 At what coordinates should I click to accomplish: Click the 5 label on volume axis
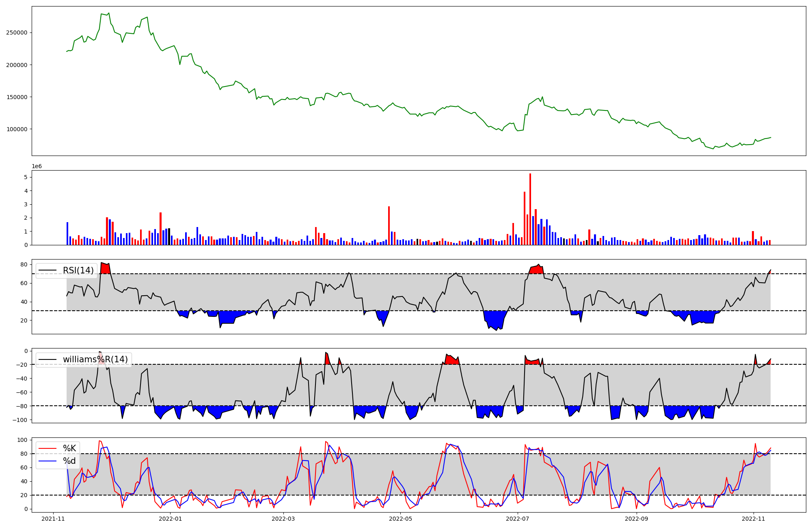26,177
